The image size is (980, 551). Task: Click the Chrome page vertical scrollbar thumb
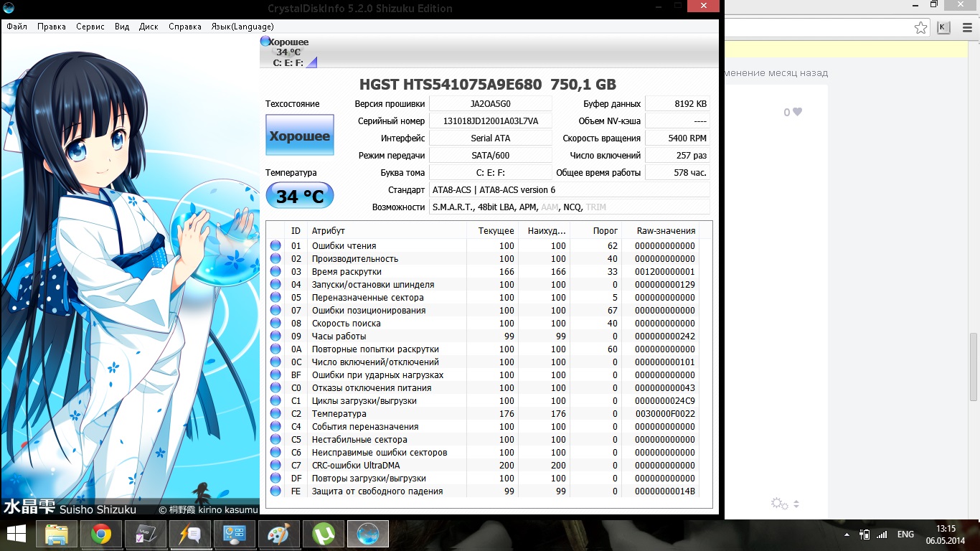tap(973, 366)
